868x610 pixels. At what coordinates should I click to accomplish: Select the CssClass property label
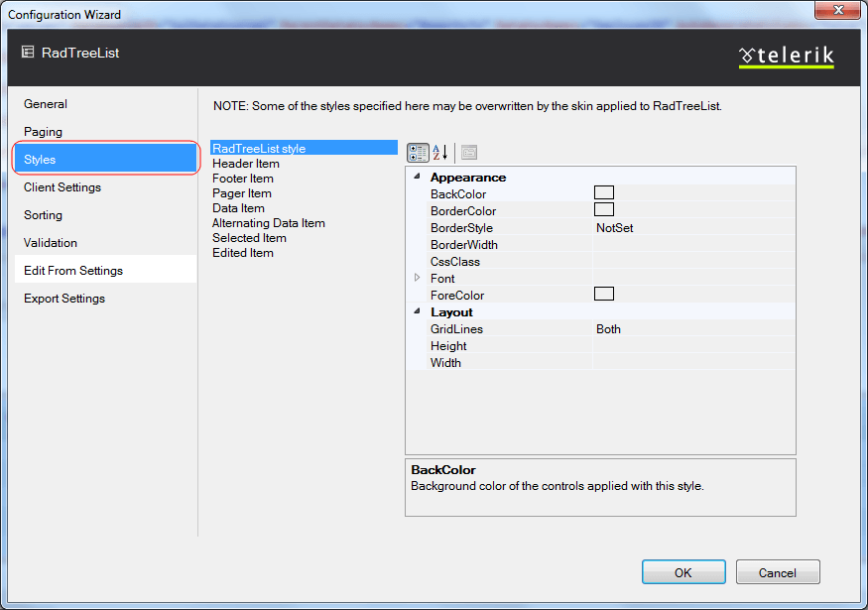455,261
